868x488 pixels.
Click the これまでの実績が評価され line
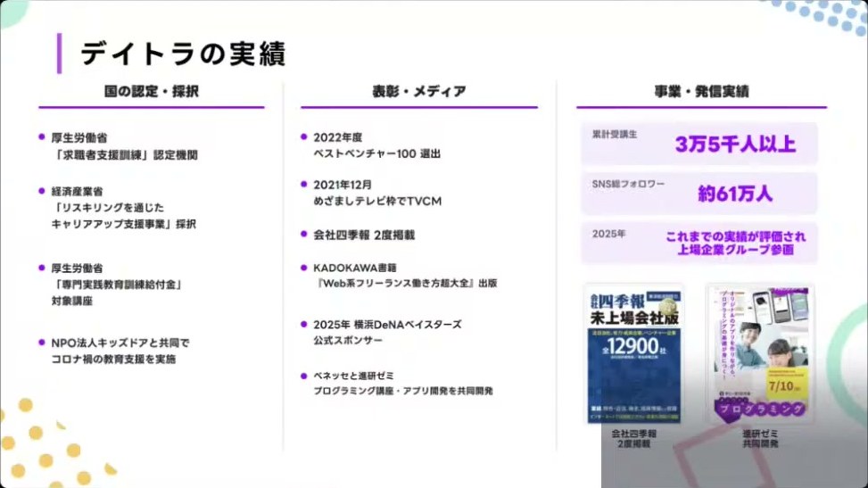[735, 236]
